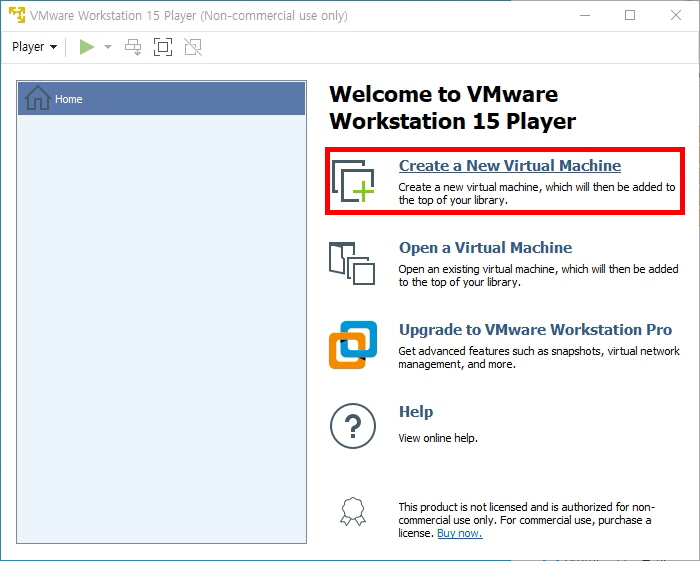Click 'View online help.' text
700x561 pixels.
(x=438, y=438)
